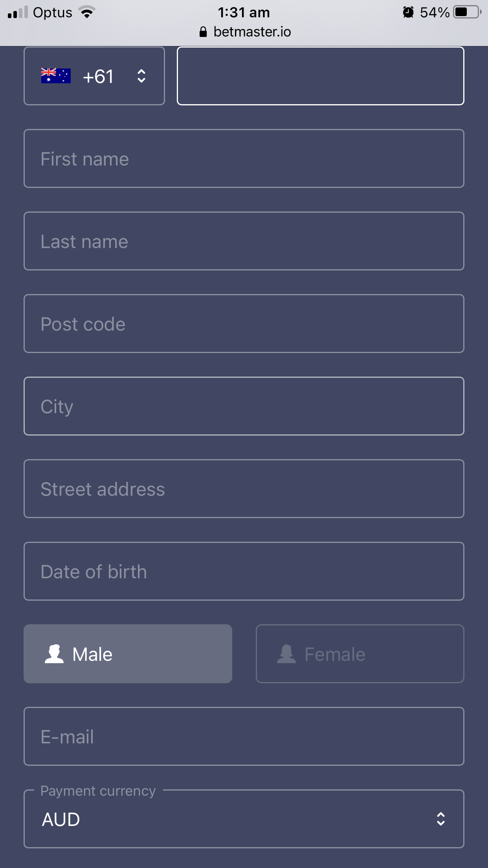
Task: Tap the alarm clock status icon
Action: (408, 12)
